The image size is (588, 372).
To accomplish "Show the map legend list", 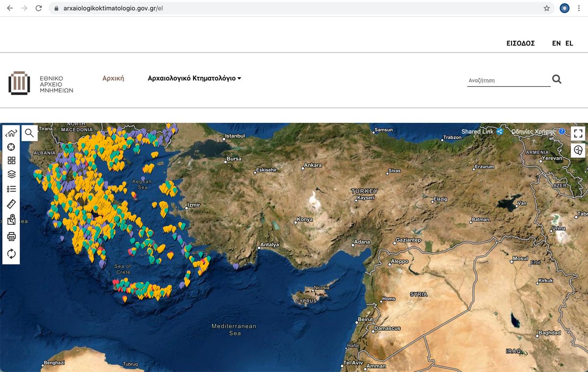I will tap(11, 188).
